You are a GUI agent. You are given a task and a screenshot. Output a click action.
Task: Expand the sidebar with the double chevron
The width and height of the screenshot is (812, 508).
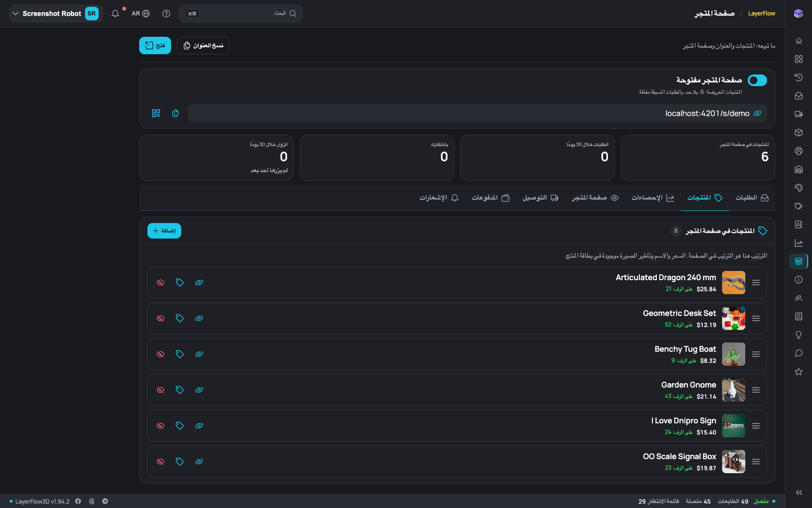coord(798,493)
